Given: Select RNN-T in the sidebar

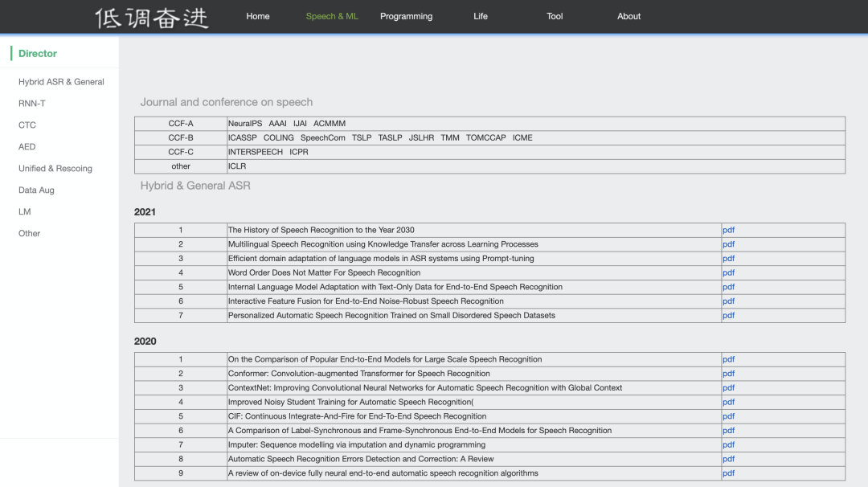Looking at the screenshot, I should [32, 104].
